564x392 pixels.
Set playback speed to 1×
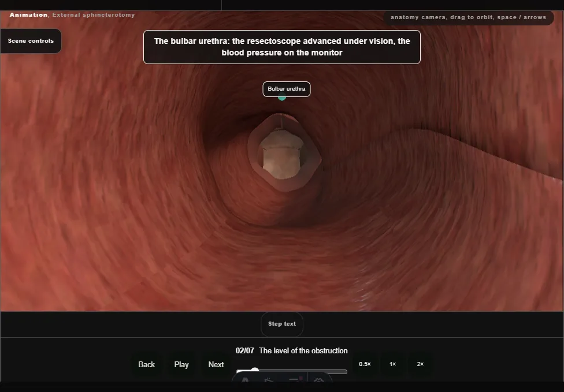point(393,364)
